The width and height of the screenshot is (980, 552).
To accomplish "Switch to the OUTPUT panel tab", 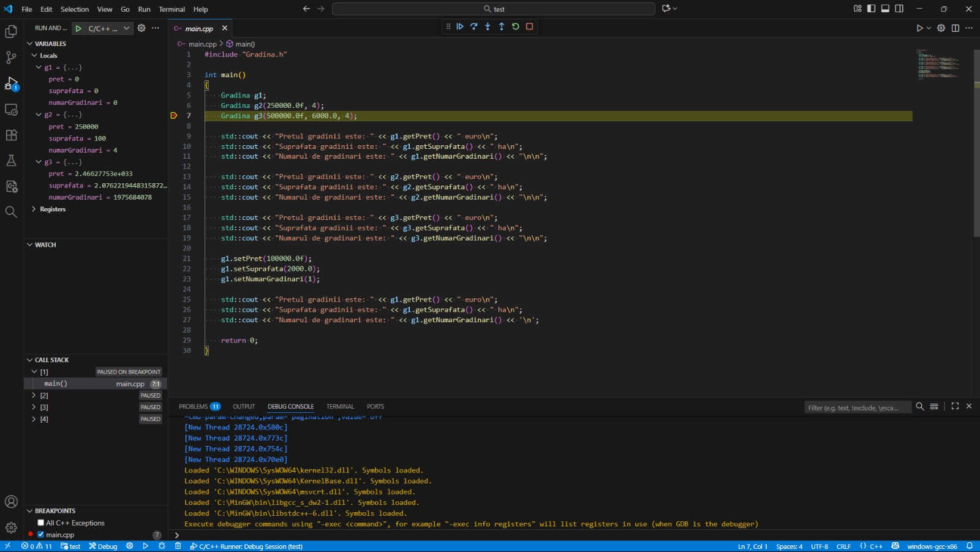I will (243, 407).
